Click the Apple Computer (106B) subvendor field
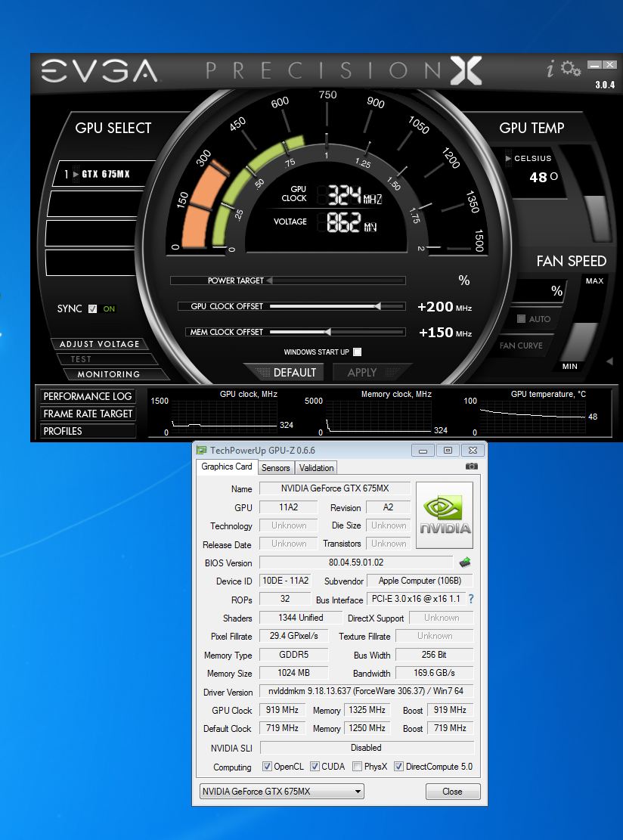Viewport: 623px width, 840px height. pyautogui.click(x=420, y=581)
